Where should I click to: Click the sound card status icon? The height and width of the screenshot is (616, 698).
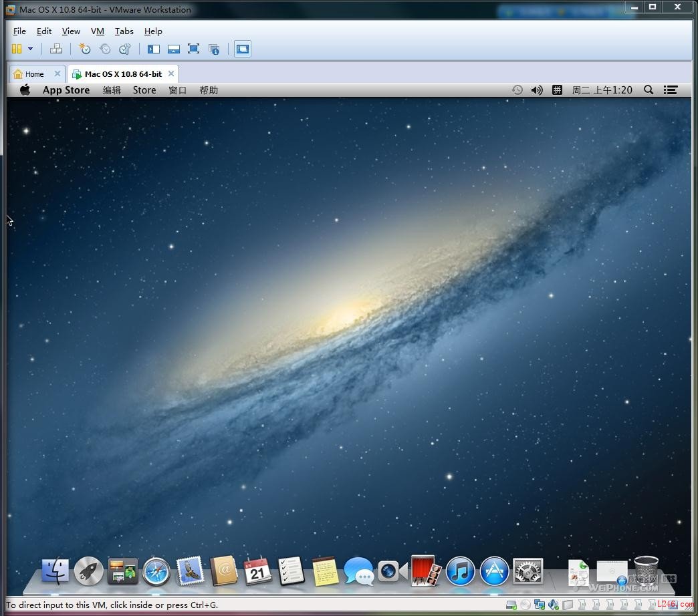click(554, 605)
